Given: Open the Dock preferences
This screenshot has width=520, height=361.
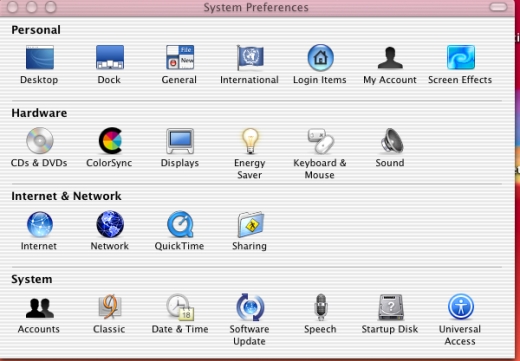Looking at the screenshot, I should coord(110,58).
